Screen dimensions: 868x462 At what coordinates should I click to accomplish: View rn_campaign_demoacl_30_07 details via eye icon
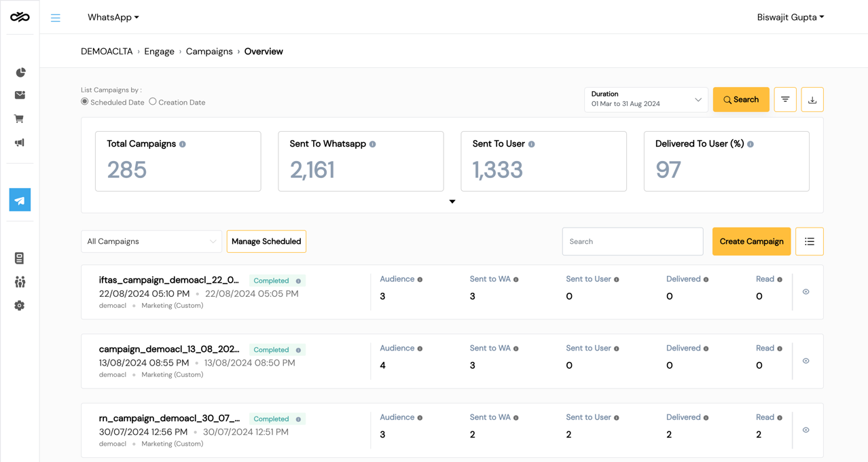(806, 430)
